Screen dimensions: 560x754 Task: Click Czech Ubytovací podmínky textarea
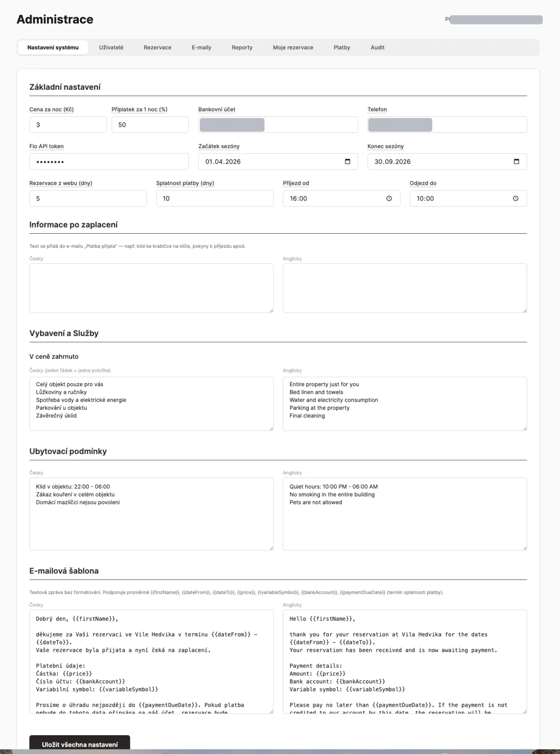coord(151,514)
